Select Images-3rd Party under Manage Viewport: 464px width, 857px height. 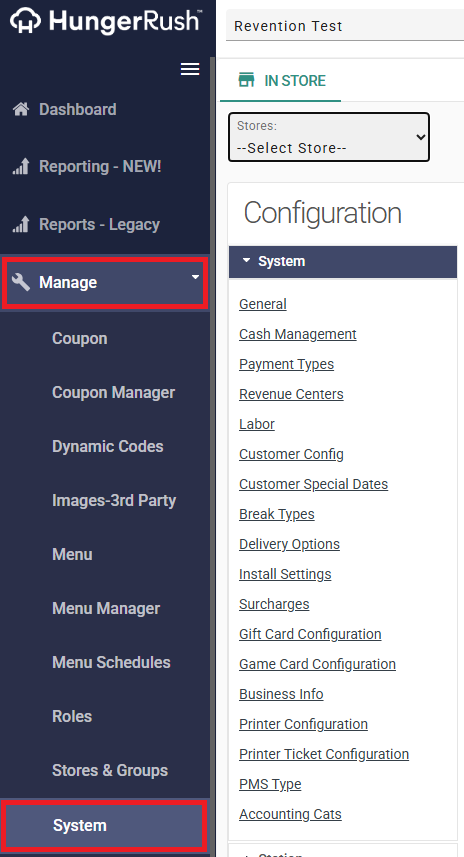[x=114, y=501]
